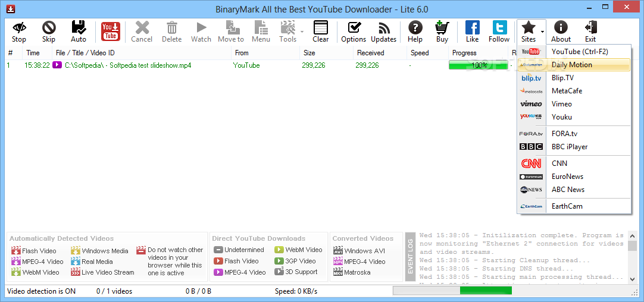The width and height of the screenshot is (644, 302).
Task: Toggle the Auto save icon
Action: 79,28
